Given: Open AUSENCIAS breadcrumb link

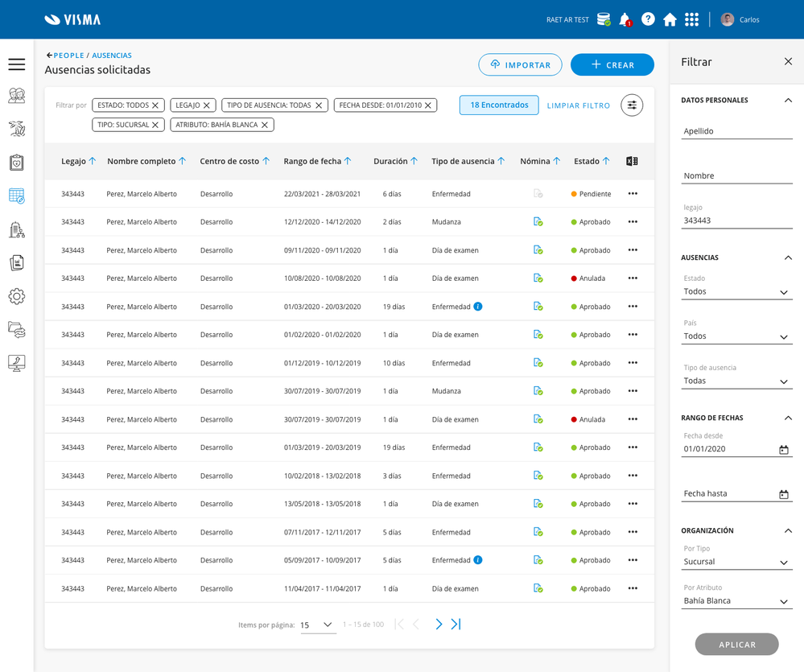Looking at the screenshot, I should [112, 56].
